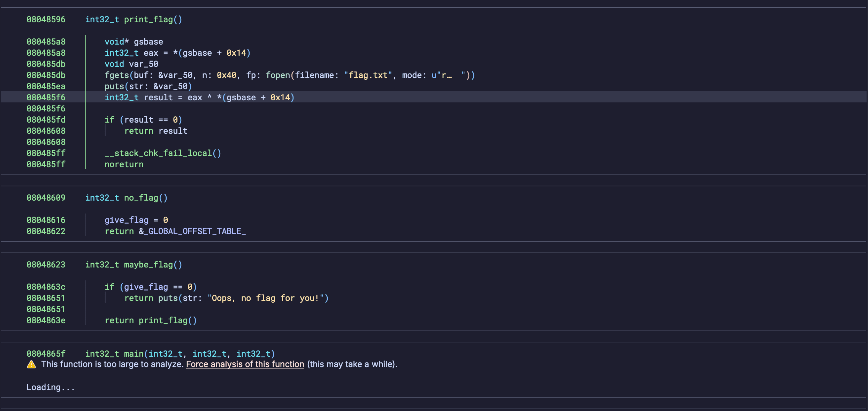This screenshot has width=868, height=411.
Task: Select the "Oops, no flag for you!" string
Action: coord(267,298)
